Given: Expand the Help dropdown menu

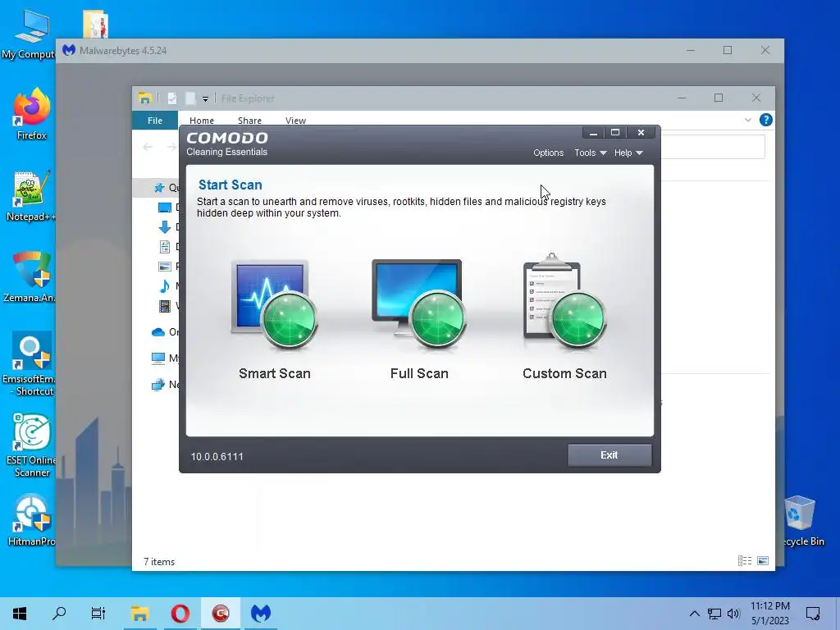Looking at the screenshot, I should (x=628, y=153).
